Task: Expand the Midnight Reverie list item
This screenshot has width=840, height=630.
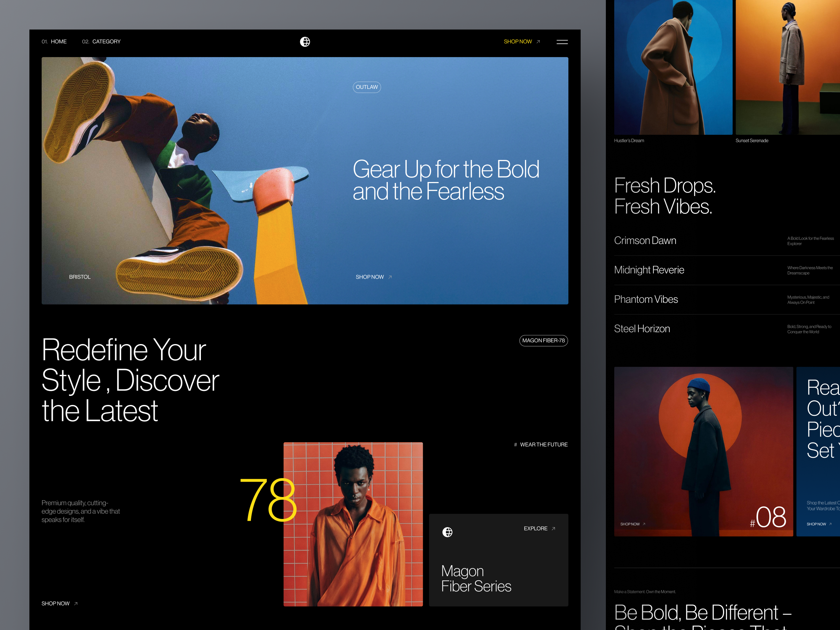Action: point(649,270)
